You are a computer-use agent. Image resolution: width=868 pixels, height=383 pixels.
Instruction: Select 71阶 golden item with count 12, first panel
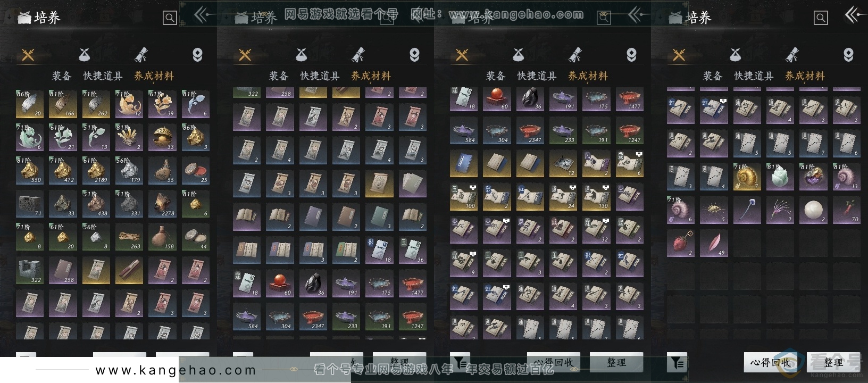click(x=129, y=104)
